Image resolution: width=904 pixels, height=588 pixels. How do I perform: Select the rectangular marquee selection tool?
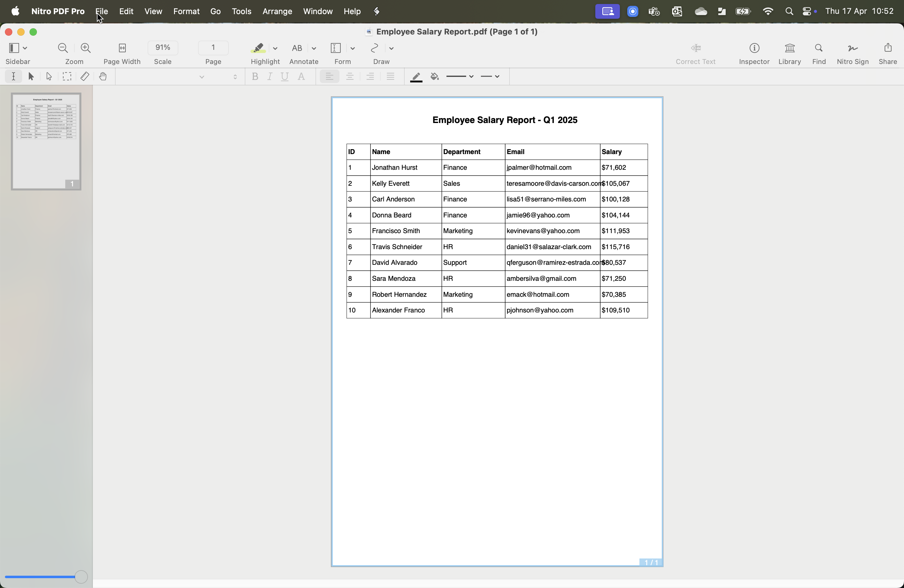pos(67,76)
